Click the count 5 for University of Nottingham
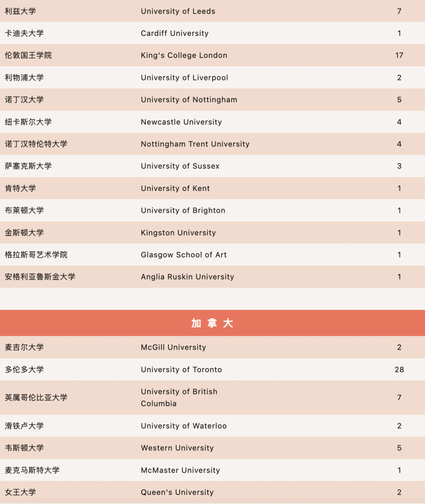 pyautogui.click(x=399, y=100)
